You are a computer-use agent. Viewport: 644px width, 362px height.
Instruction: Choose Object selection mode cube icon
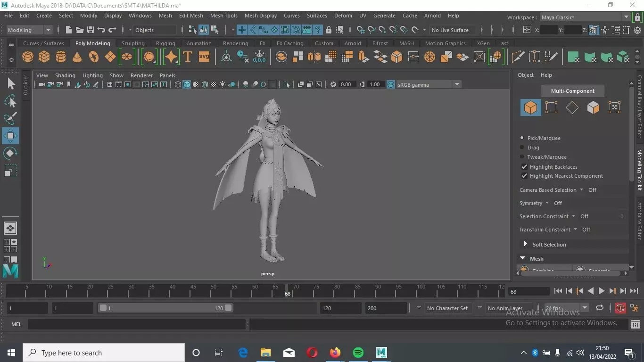530,107
